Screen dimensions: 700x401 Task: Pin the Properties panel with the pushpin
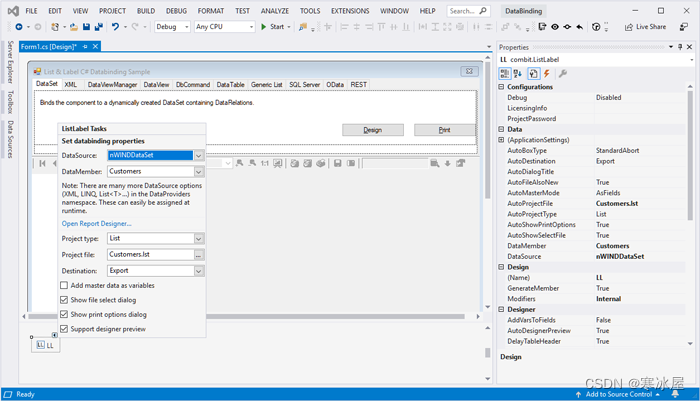click(680, 47)
